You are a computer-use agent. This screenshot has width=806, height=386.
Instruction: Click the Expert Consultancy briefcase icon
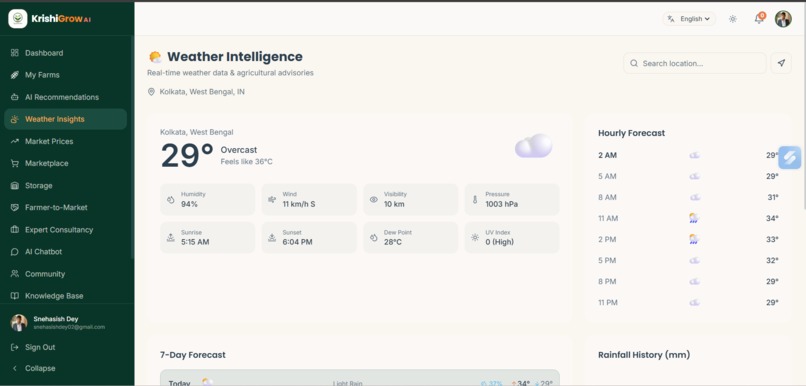[14, 230]
